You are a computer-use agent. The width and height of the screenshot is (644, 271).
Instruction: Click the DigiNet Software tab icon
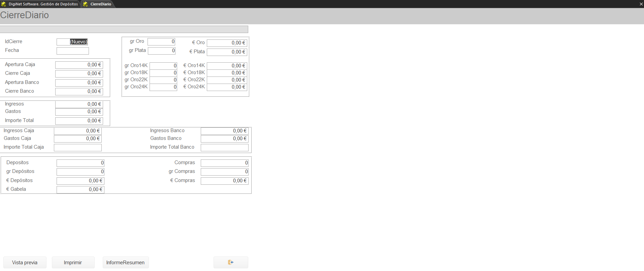pyautogui.click(x=4, y=4)
